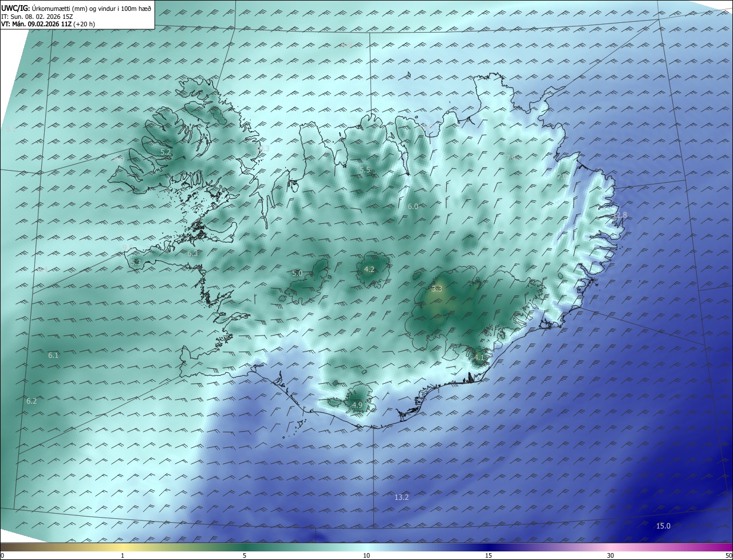
Task: Click the 5.3 value on Snæfellsnes peninsula
Action: (136, 262)
